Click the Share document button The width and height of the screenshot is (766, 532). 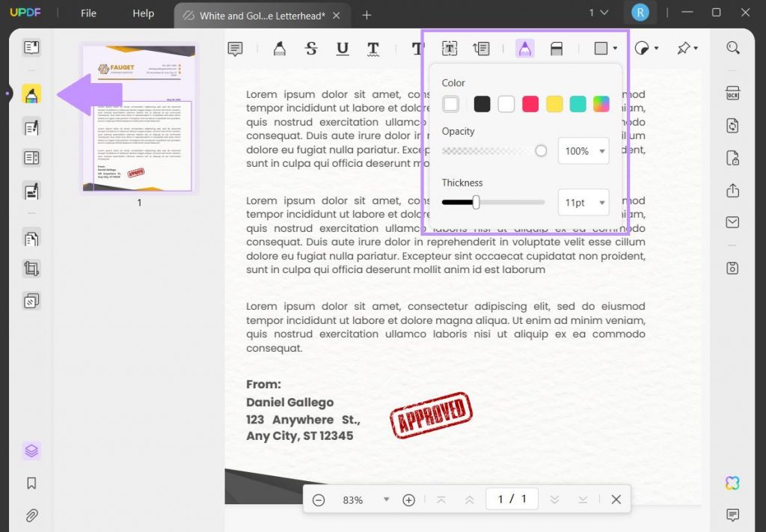[732, 191]
